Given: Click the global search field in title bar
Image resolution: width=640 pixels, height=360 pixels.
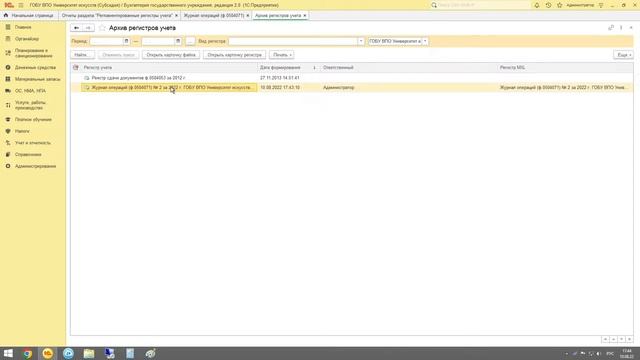Looking at the screenshot, I should click(x=482, y=5).
